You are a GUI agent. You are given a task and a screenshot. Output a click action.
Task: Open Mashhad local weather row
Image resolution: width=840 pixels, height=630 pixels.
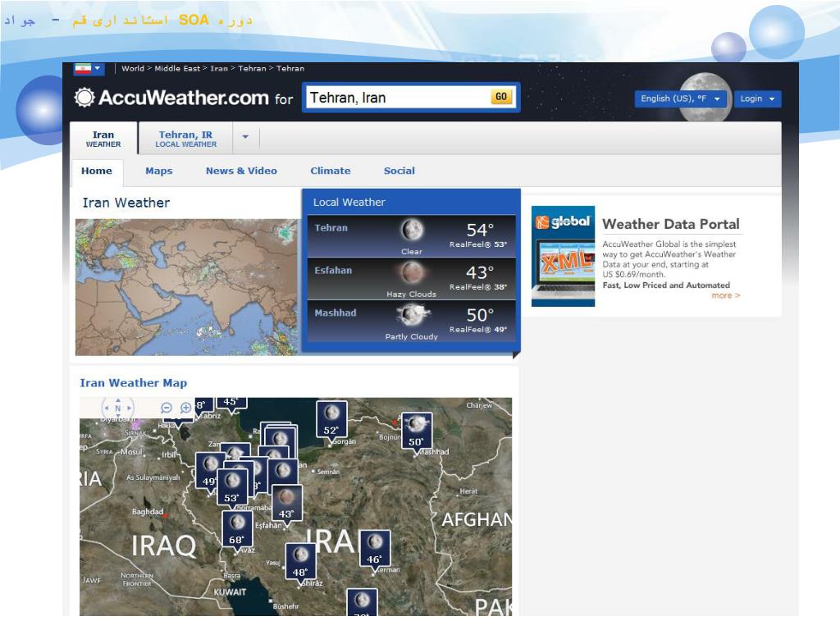point(412,321)
